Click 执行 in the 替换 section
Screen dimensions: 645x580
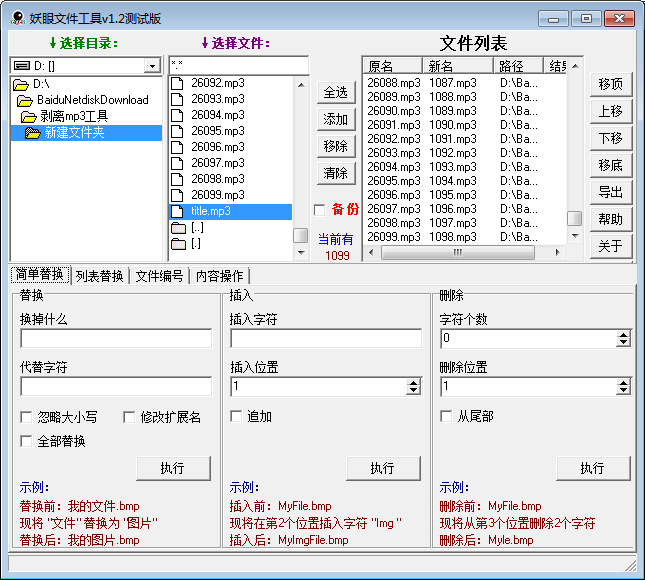(173, 468)
